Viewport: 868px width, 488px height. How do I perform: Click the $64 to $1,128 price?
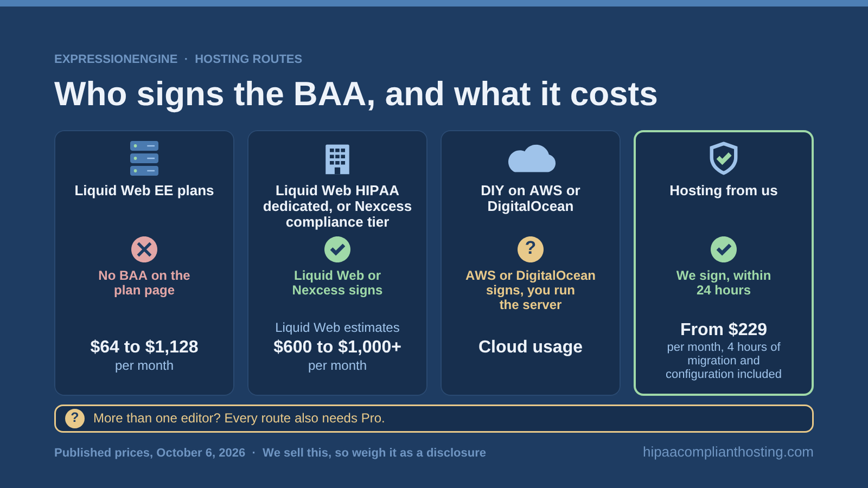tap(144, 346)
